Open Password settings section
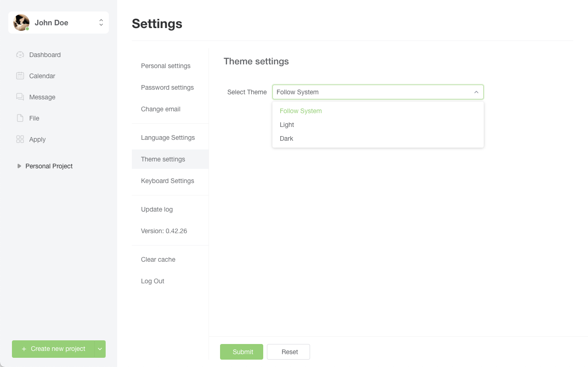588x367 pixels. click(170, 87)
